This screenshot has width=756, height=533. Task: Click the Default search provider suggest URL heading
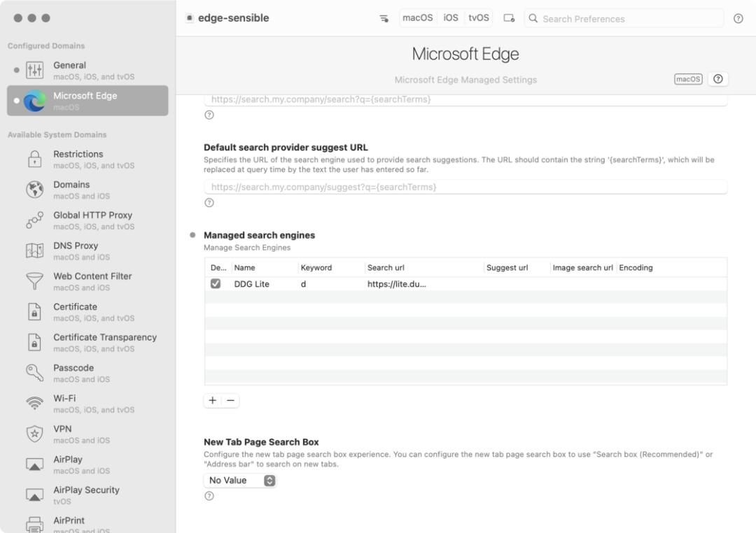(286, 148)
